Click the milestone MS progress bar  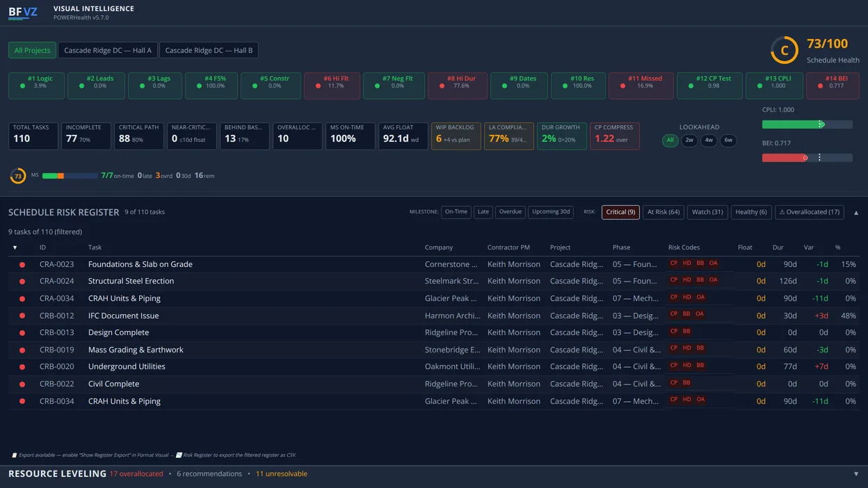[70, 176]
